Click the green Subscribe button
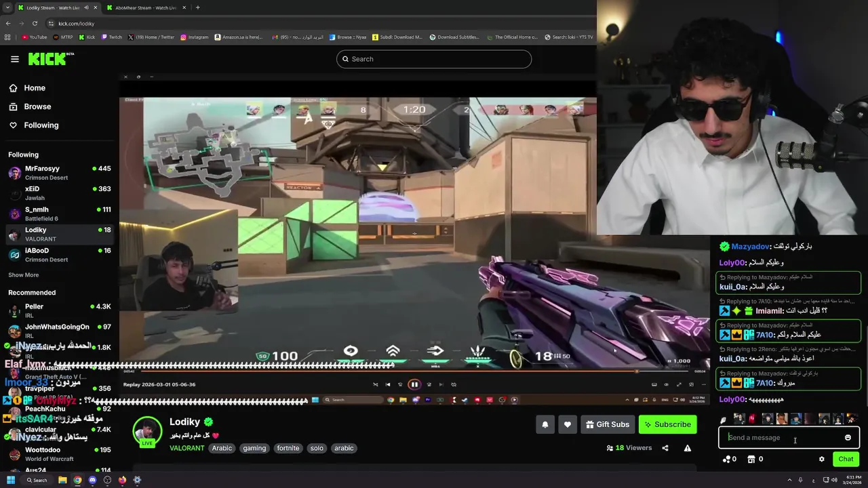The width and height of the screenshot is (868, 488). tap(667, 424)
